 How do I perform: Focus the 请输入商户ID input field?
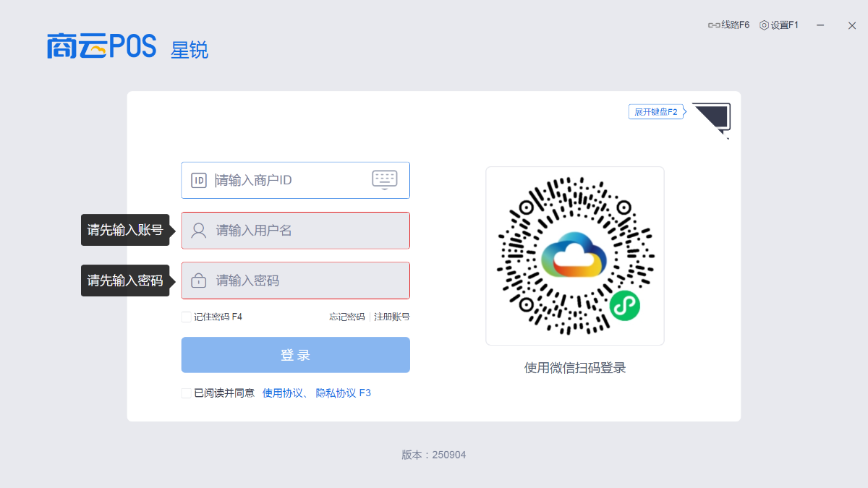tap(289, 180)
